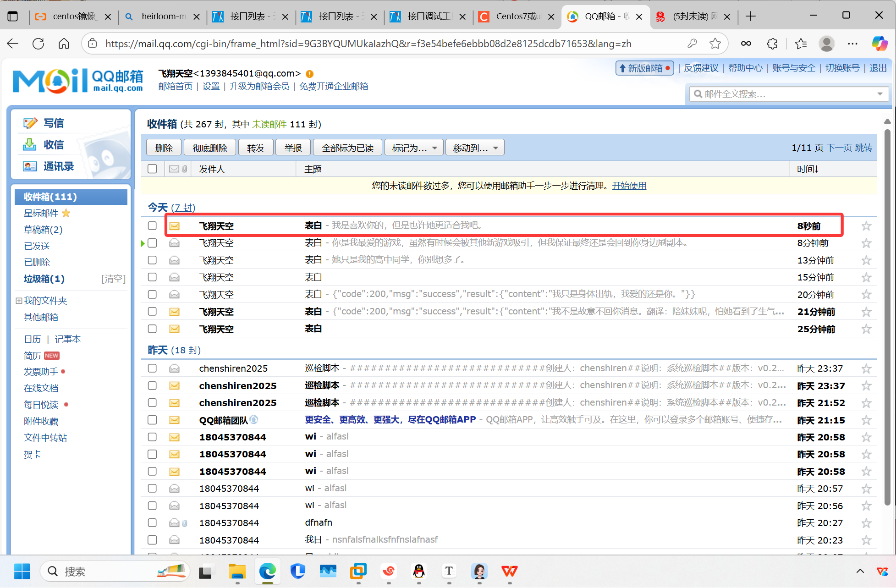Open the QQ penguin app in taskbar
896x588 pixels.
click(418, 571)
